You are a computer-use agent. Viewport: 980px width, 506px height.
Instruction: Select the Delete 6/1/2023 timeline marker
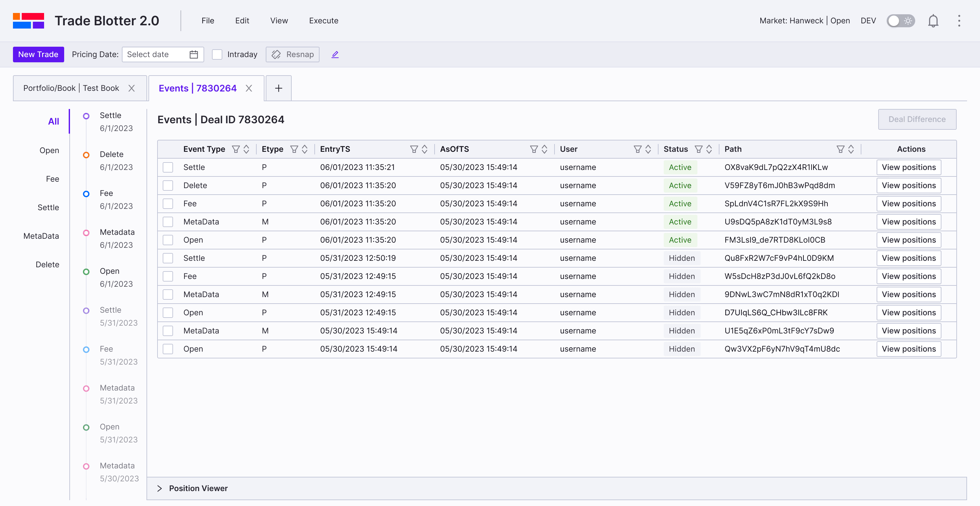(86, 155)
